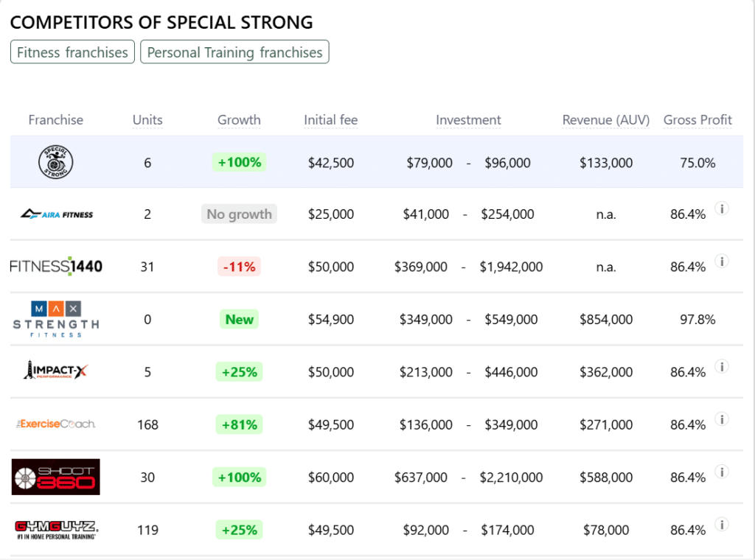Click the 168 units value
The image size is (755, 560).
pos(147,425)
